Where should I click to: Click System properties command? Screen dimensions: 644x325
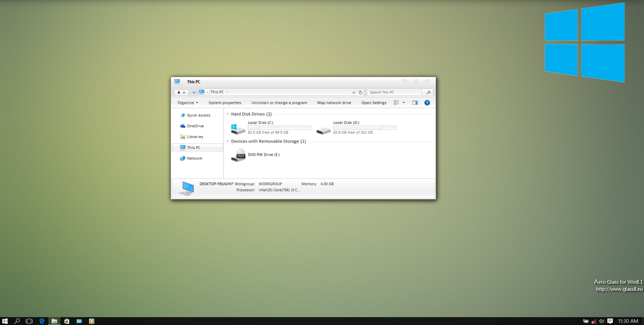pos(225,103)
